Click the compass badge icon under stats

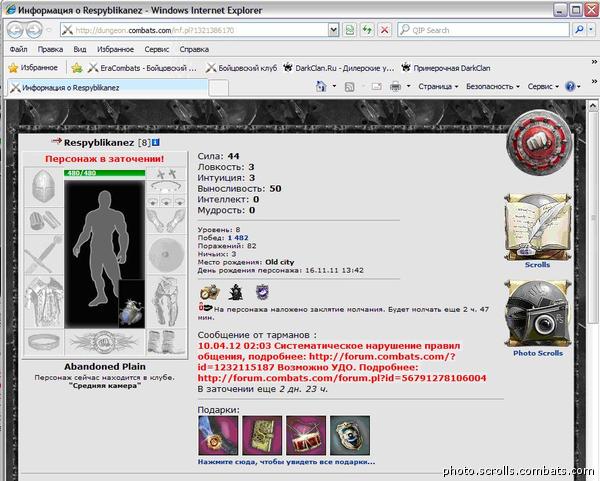coord(210,292)
